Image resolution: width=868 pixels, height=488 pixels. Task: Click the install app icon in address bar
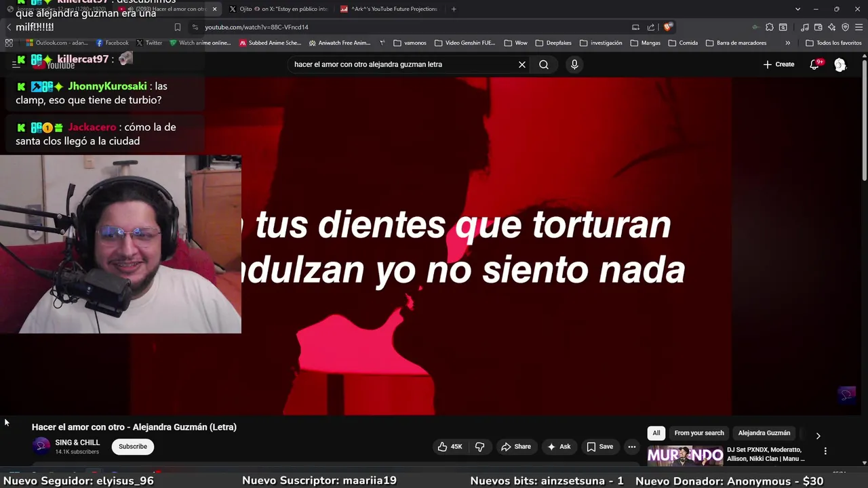pos(635,27)
